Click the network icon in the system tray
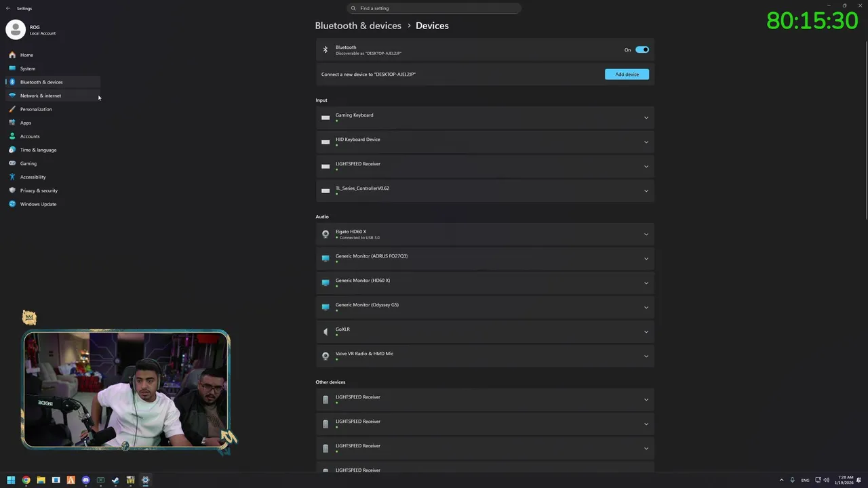Screen dimensions: 868x488 tap(818, 480)
